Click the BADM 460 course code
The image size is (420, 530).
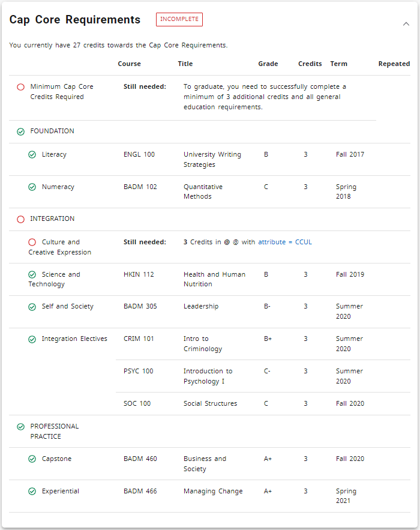(x=140, y=459)
